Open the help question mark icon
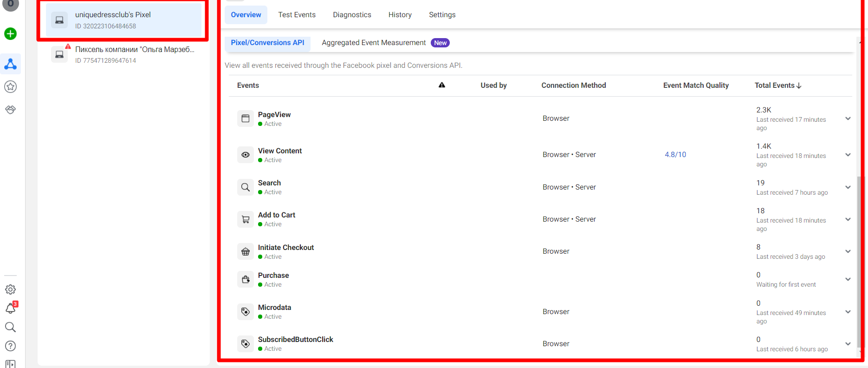The width and height of the screenshot is (868, 368). point(10,346)
